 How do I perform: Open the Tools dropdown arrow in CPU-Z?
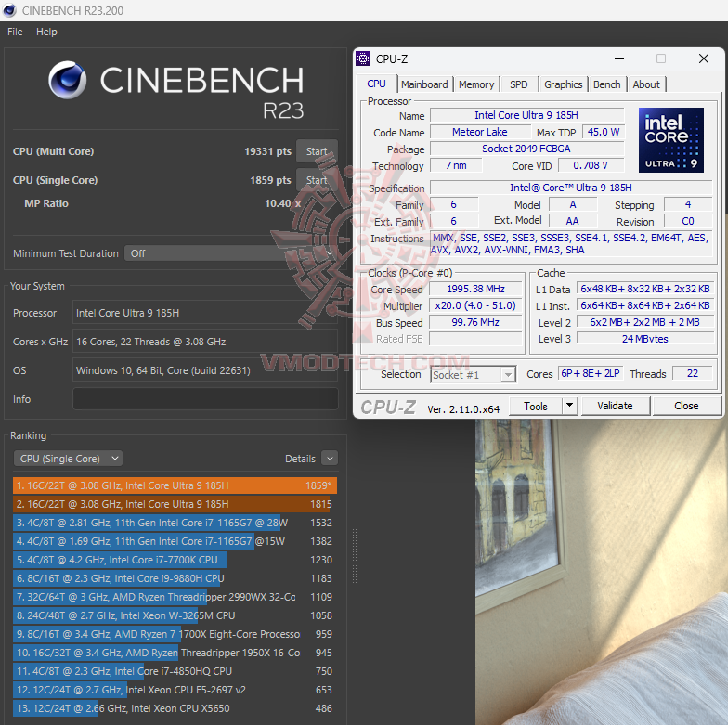[x=570, y=407]
